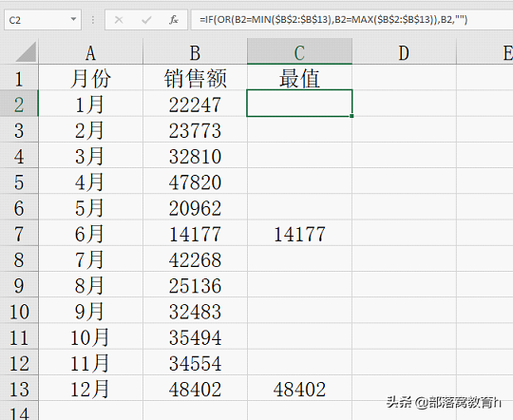Click minimum value 14177 in column C
Viewport: 513px width, 420px height.
click(299, 234)
